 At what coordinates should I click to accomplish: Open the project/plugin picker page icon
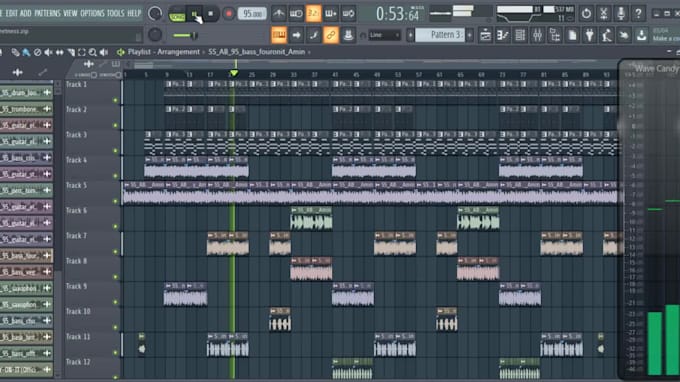[x=572, y=35]
